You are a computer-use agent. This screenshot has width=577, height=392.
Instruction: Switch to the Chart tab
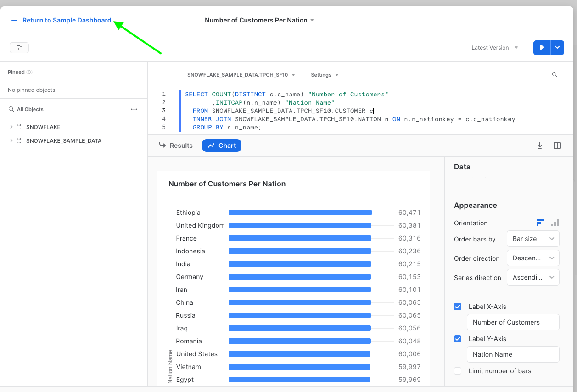(222, 146)
